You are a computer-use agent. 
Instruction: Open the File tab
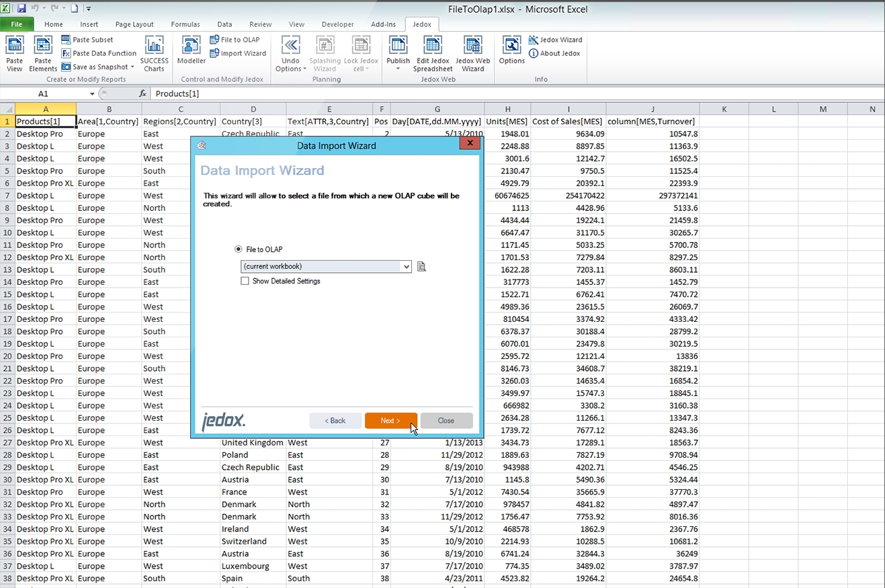click(17, 24)
